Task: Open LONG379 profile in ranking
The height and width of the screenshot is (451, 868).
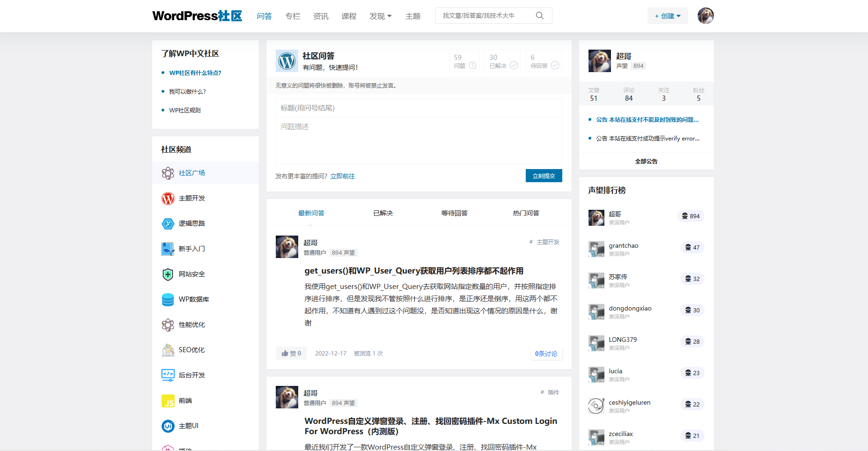Action: 623,340
